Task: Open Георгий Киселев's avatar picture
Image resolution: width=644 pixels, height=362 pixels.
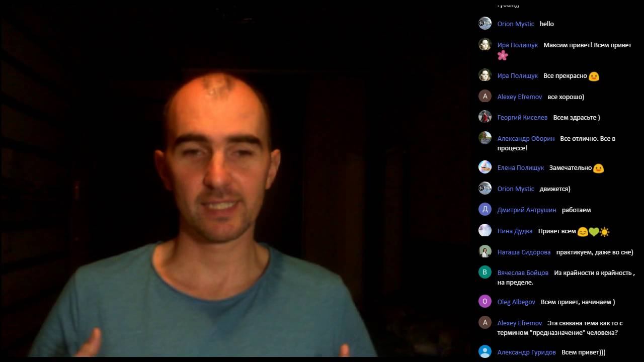Action: [485, 117]
